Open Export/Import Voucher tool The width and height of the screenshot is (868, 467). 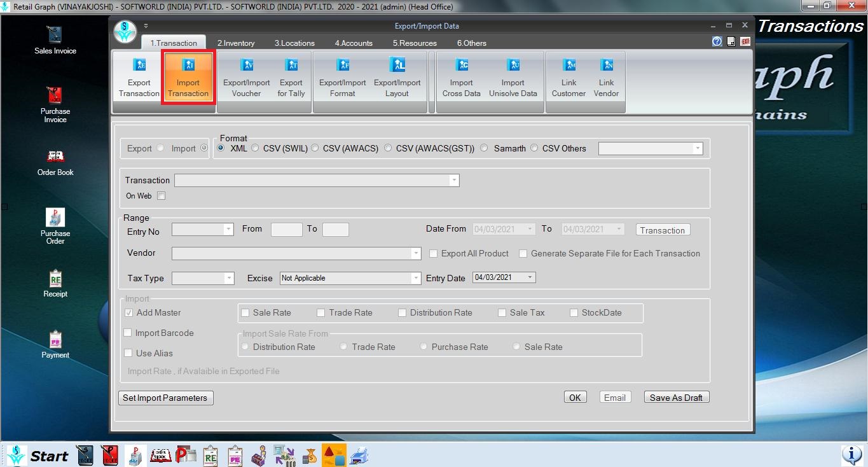point(246,77)
